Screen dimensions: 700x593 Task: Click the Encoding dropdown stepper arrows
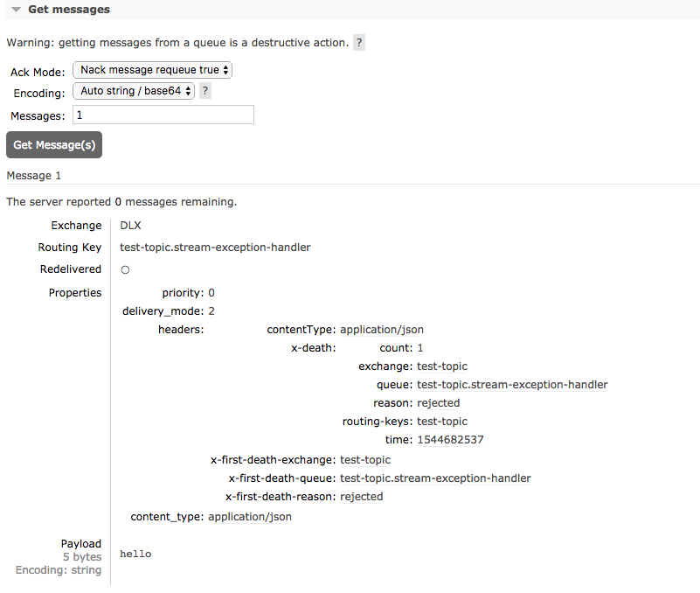(x=186, y=90)
